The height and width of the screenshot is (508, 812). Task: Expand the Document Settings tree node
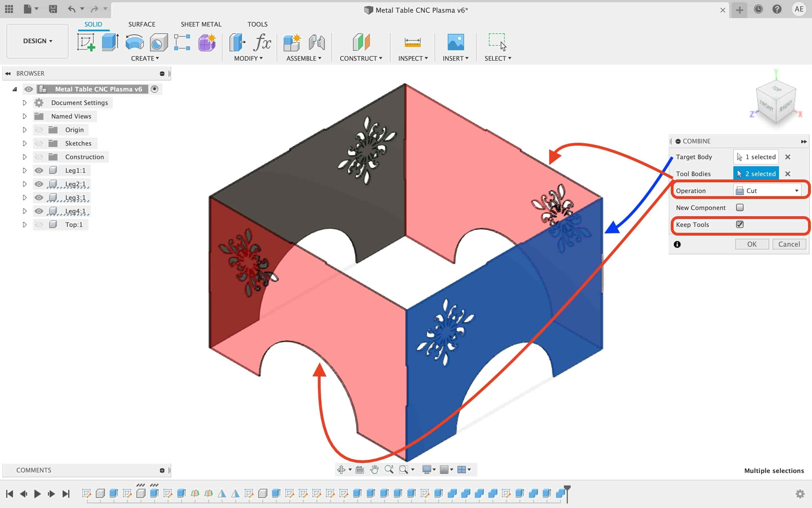[x=25, y=102]
